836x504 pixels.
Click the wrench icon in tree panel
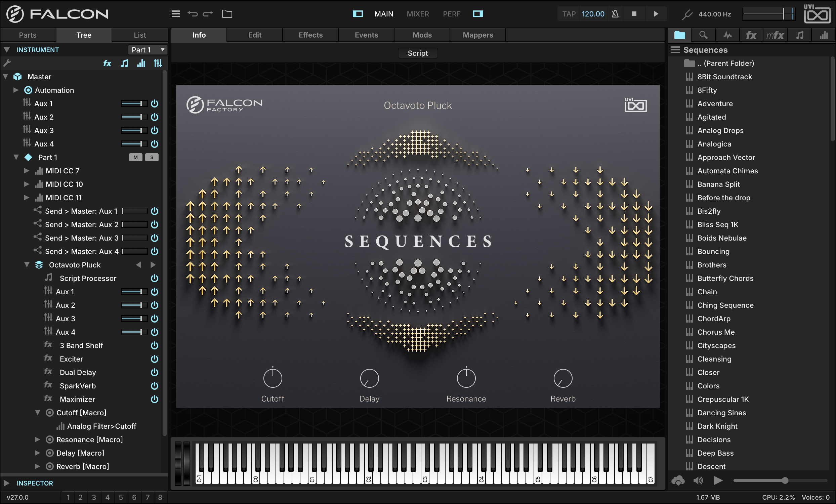point(7,63)
